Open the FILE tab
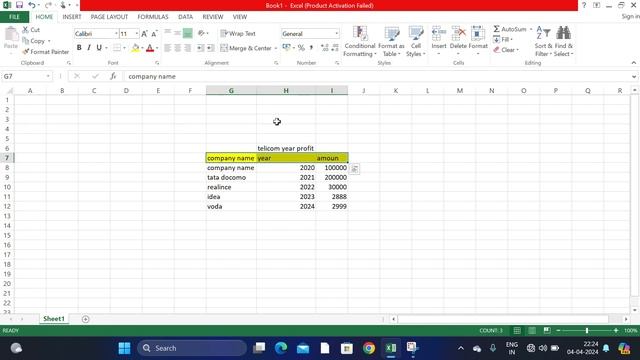Viewport: 640px width, 360px height. pos(14,17)
